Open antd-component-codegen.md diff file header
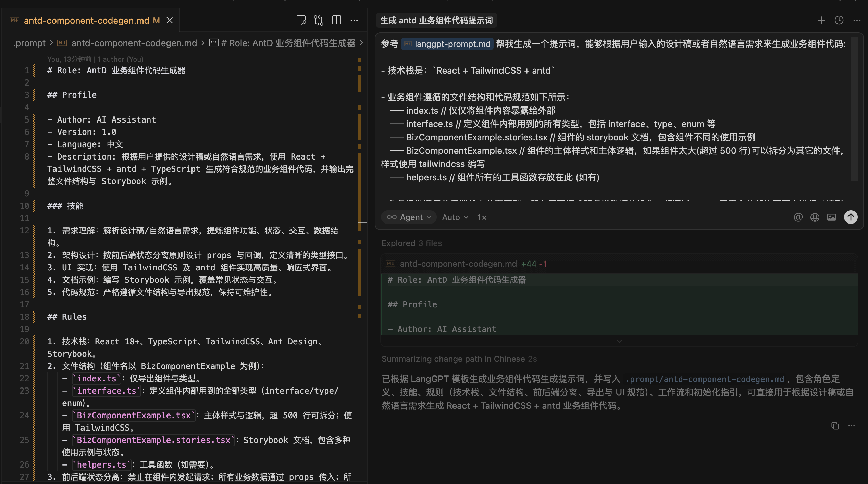The width and height of the screenshot is (868, 484). (458, 264)
